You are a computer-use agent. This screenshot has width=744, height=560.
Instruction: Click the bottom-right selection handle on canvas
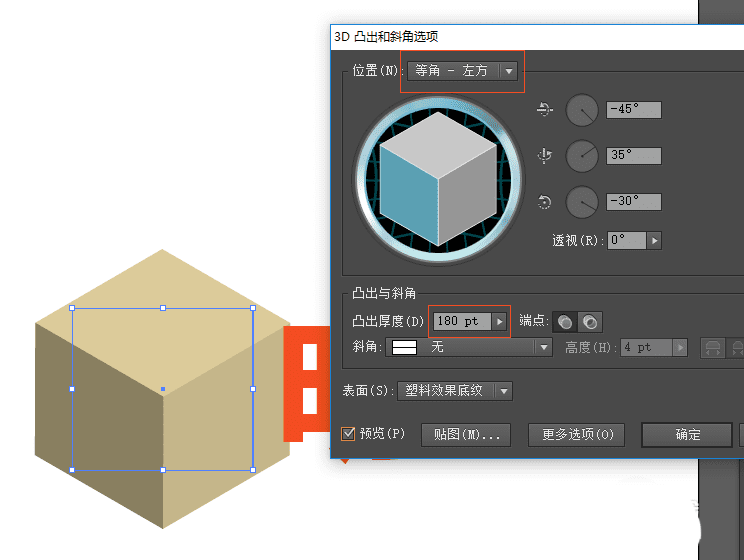[253, 470]
